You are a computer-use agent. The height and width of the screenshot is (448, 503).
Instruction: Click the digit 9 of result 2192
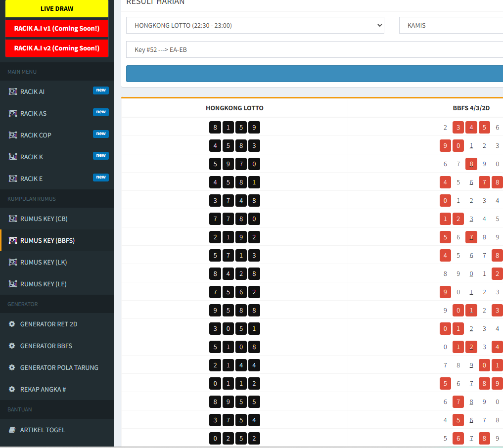pos(241,237)
